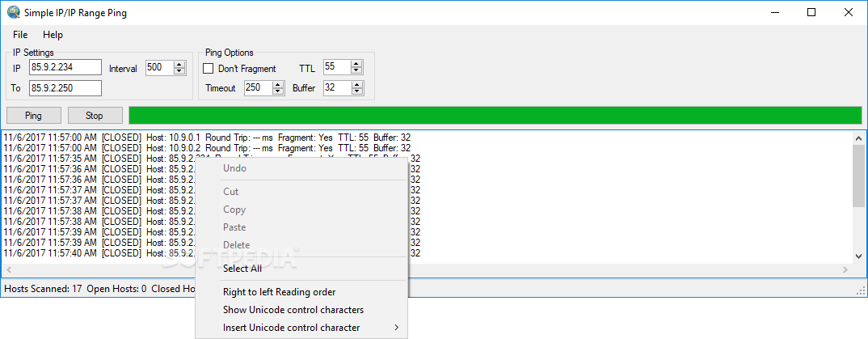
Task: Focus the IP start address field
Action: [65, 67]
